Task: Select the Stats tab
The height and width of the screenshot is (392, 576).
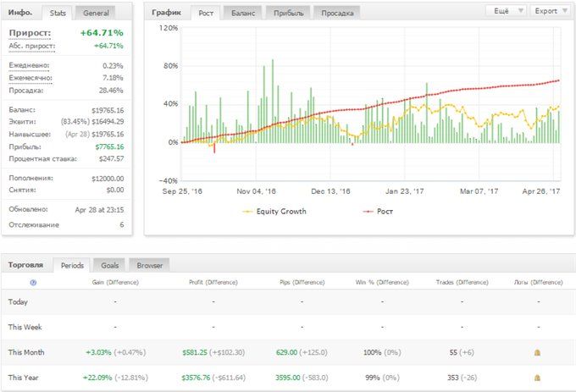Action: click(x=58, y=13)
